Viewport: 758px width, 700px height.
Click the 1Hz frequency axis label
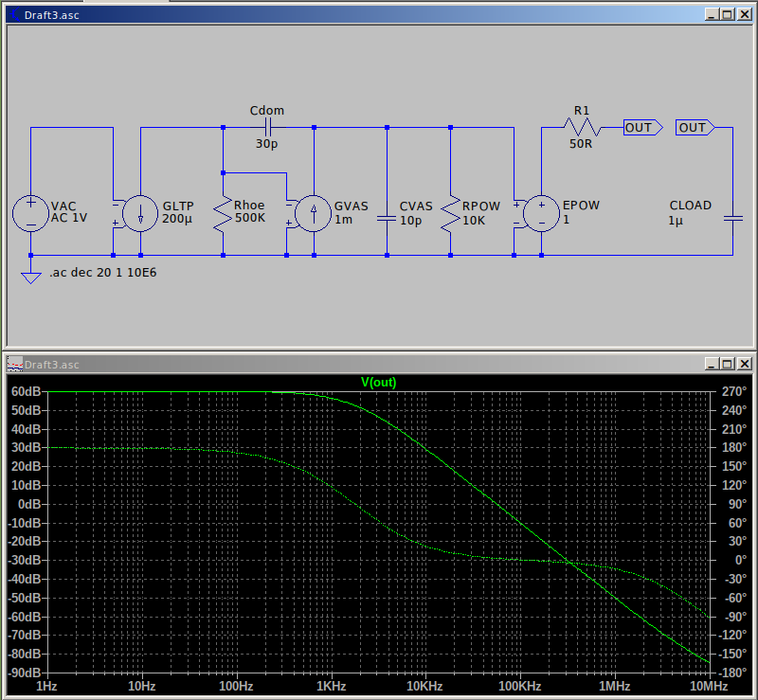click(46, 687)
